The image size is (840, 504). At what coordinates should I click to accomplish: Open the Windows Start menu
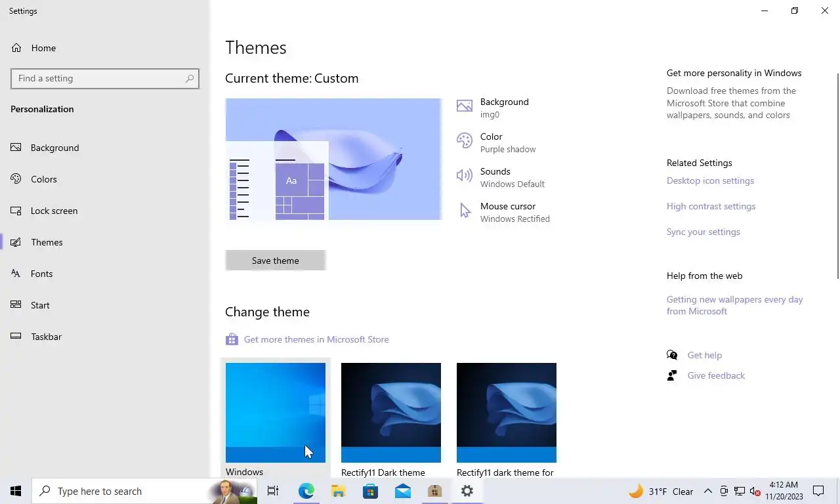pos(16,491)
